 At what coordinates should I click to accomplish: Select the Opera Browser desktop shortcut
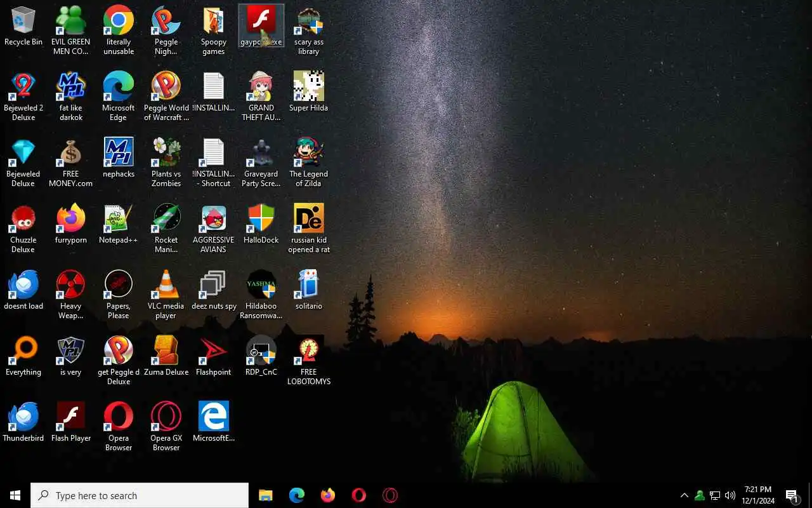click(119, 427)
